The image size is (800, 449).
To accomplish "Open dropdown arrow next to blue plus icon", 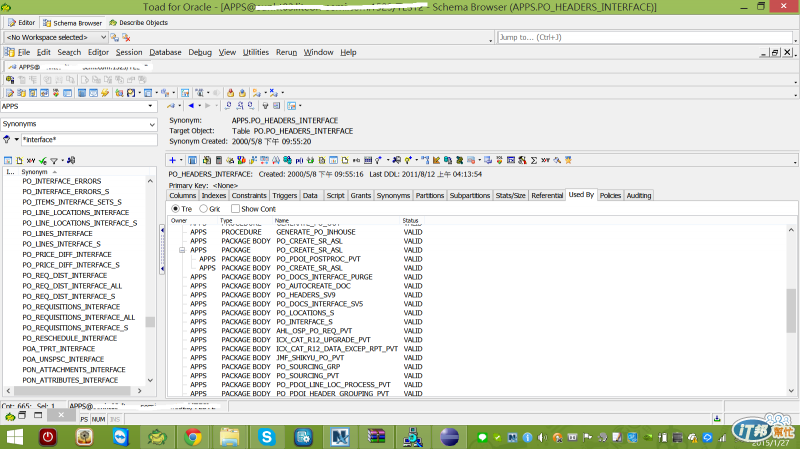I will 181,160.
